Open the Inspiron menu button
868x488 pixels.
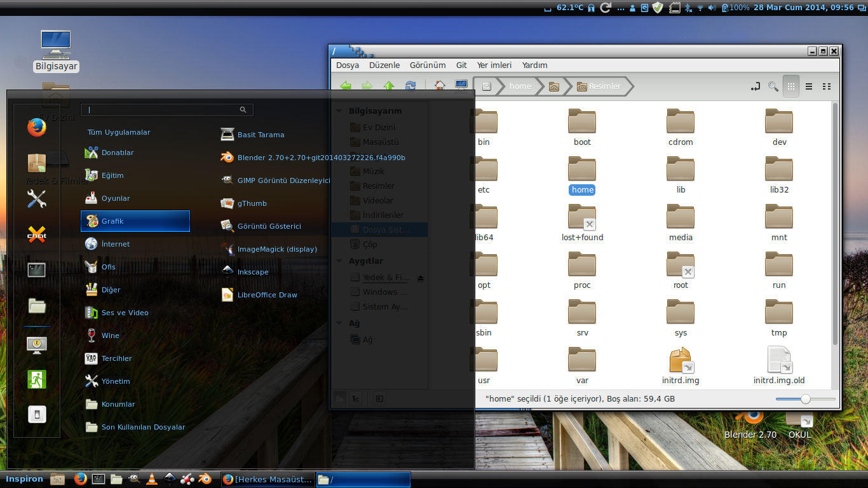pos(24,479)
